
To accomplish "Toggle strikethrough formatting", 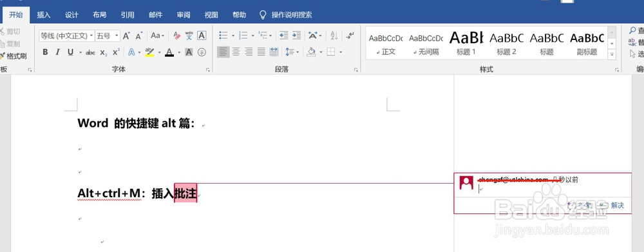I will click(90, 52).
